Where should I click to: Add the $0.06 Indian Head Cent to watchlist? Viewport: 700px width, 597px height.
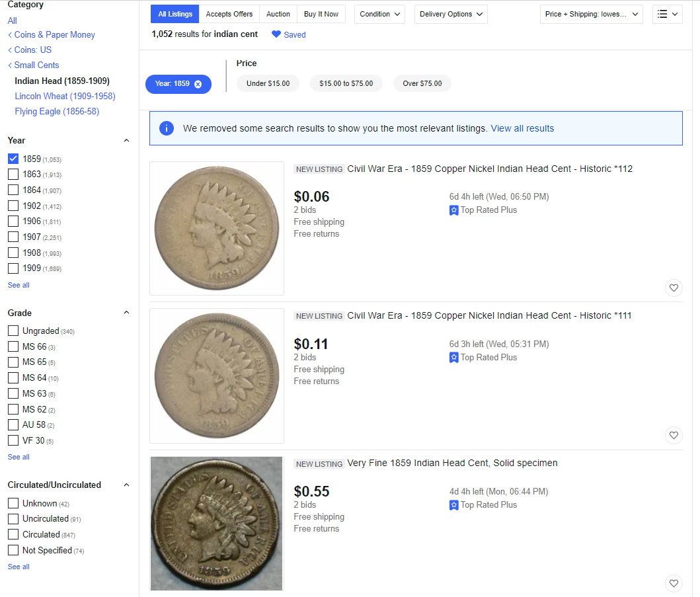[674, 288]
